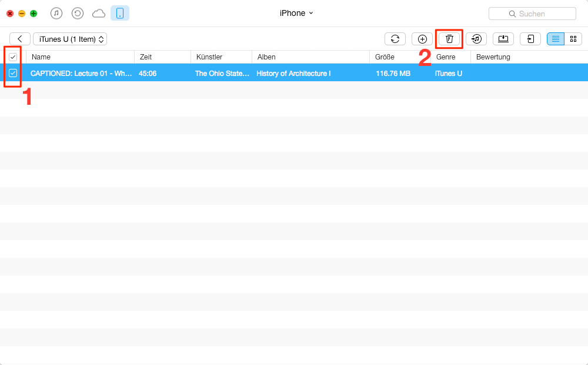Screen dimensions: 588x365
Task: Click the 116.76 MB size cell
Action: (393, 74)
